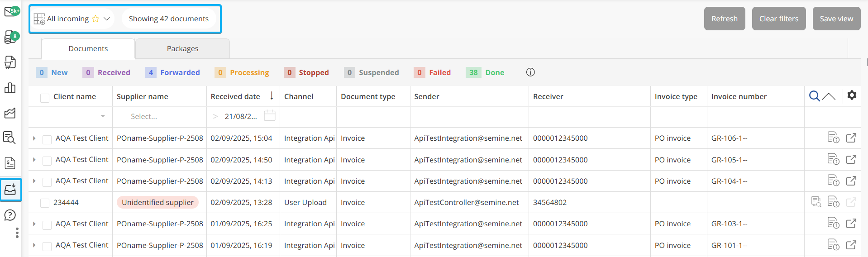Image resolution: width=868 pixels, height=257 pixels.
Task: Open document info for GR-103-1-- row
Action: pos(833,223)
